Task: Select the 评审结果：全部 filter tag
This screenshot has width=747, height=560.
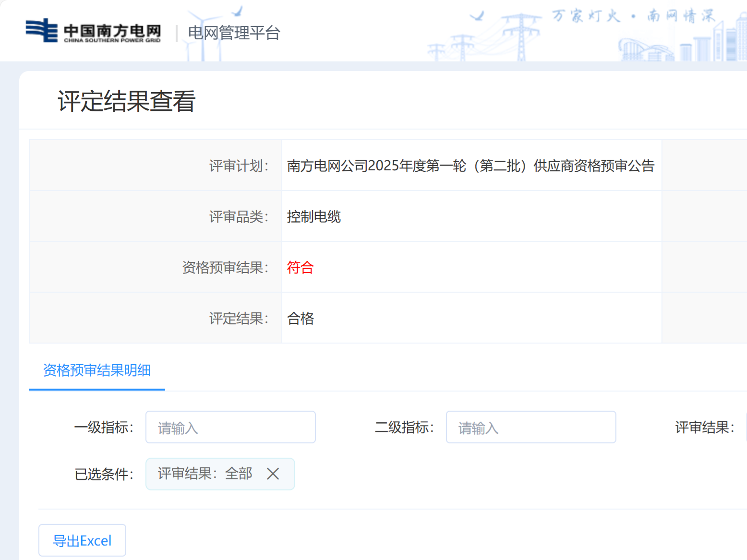Action: [x=205, y=474]
